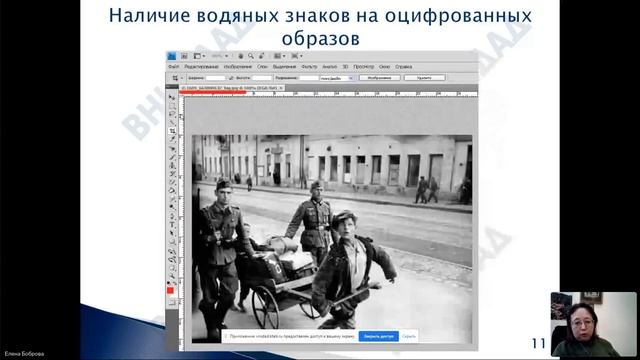Screen dimensions: 640x360
Task: Open the Окно menu
Action: [x=384, y=67]
